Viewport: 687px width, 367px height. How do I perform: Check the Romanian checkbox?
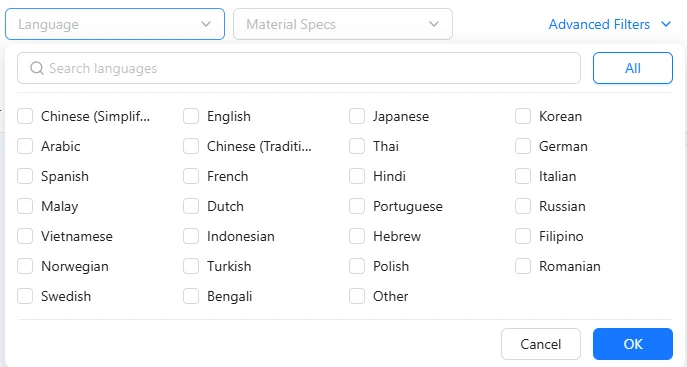(x=523, y=266)
